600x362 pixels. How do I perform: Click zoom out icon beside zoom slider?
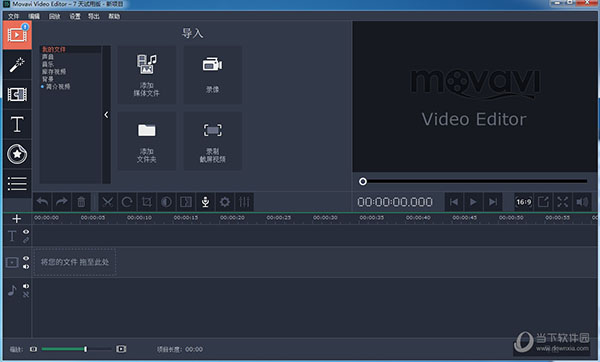(34, 349)
